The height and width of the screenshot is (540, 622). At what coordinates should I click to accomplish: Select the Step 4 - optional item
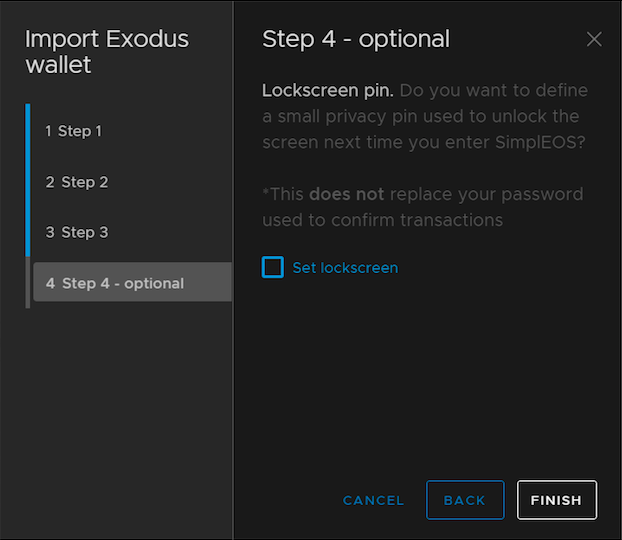(x=115, y=283)
